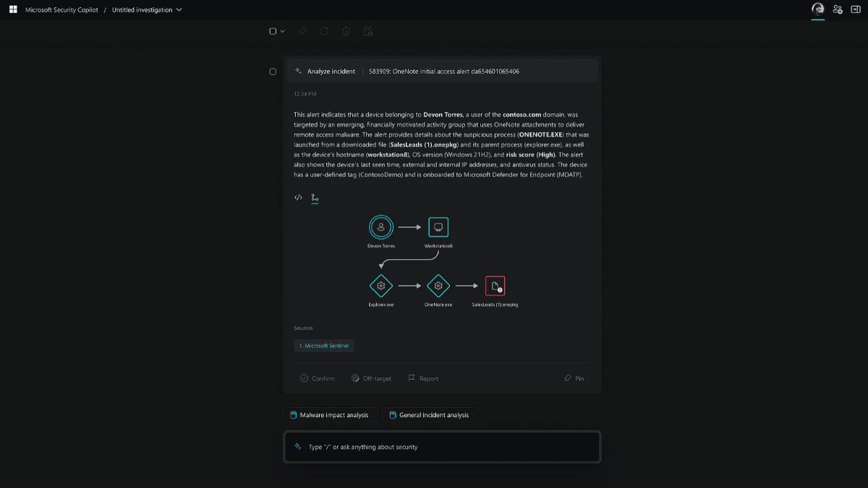
Task: Click the 12:34 PM timestamp
Action: click(x=305, y=94)
